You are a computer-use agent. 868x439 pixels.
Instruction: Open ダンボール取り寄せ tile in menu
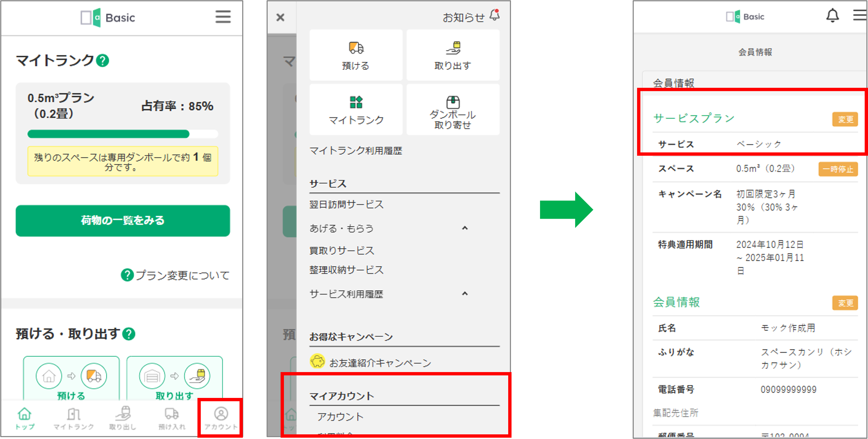(453, 110)
